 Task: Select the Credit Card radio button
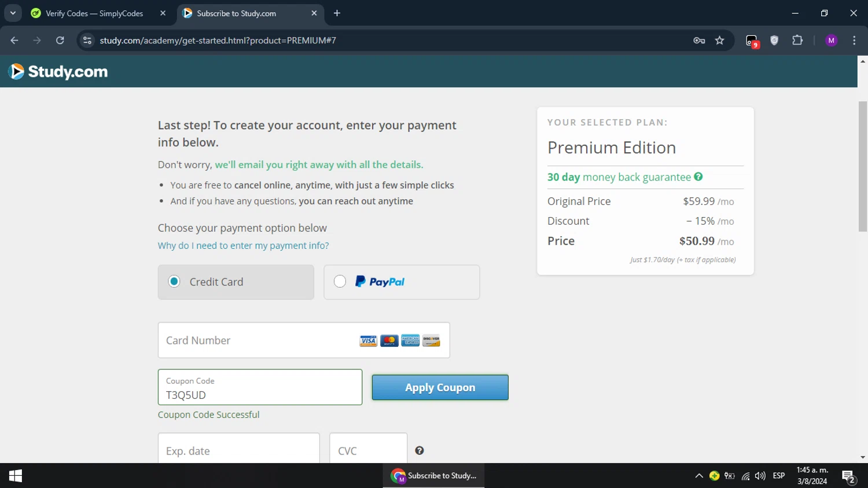pos(174,281)
